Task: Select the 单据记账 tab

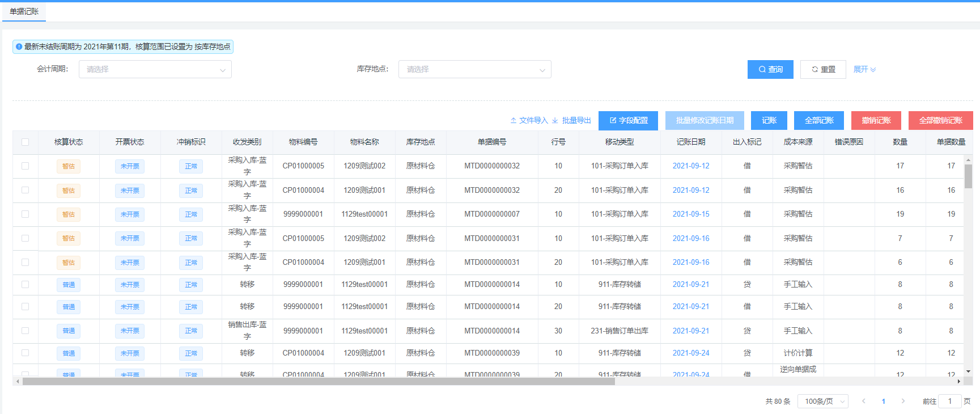Action: [x=24, y=11]
